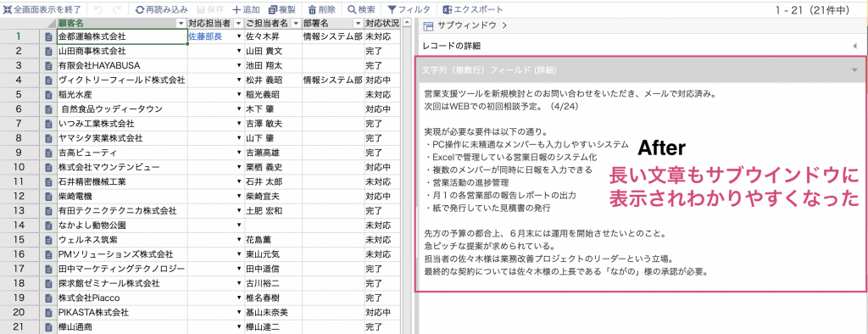The width and height of the screenshot is (868, 334).
Task: Open record icon for ヤマシタ実業株式会社
Action: tap(48, 138)
